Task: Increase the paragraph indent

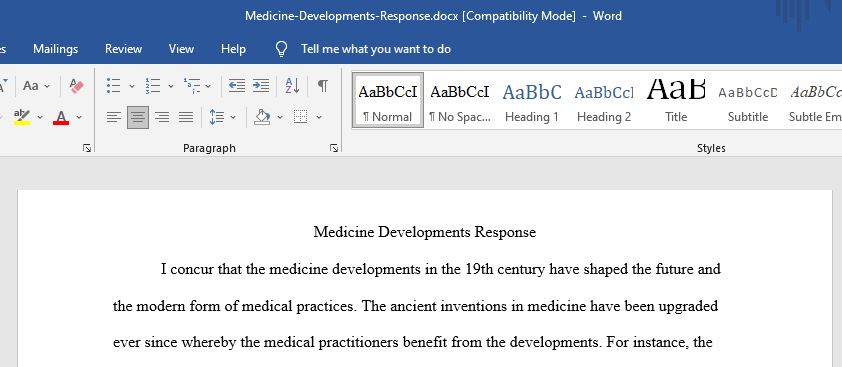Action: [x=260, y=85]
